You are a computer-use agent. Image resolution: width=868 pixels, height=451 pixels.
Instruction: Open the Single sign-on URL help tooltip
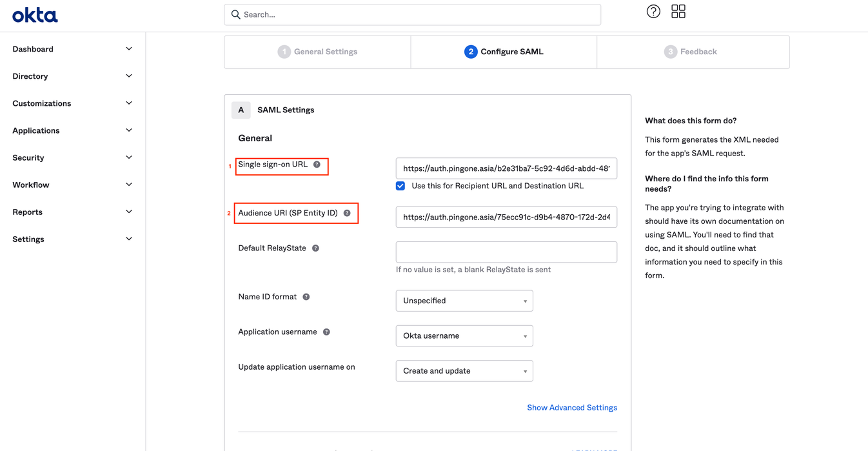click(317, 165)
